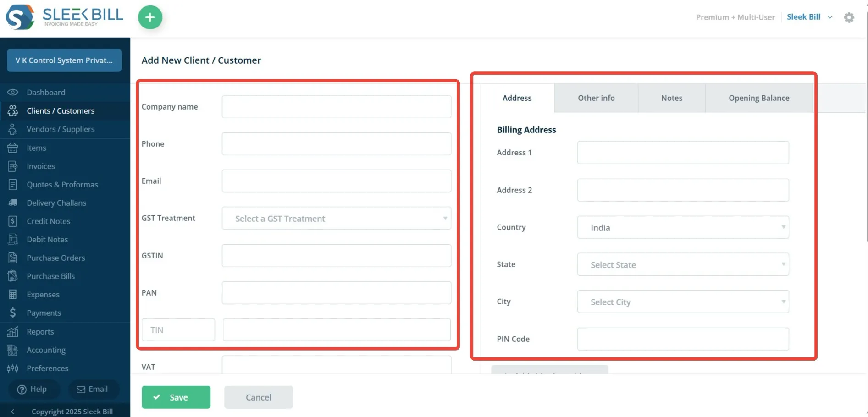The width and height of the screenshot is (868, 417).
Task: Click the Billing Address heading
Action: tap(526, 130)
